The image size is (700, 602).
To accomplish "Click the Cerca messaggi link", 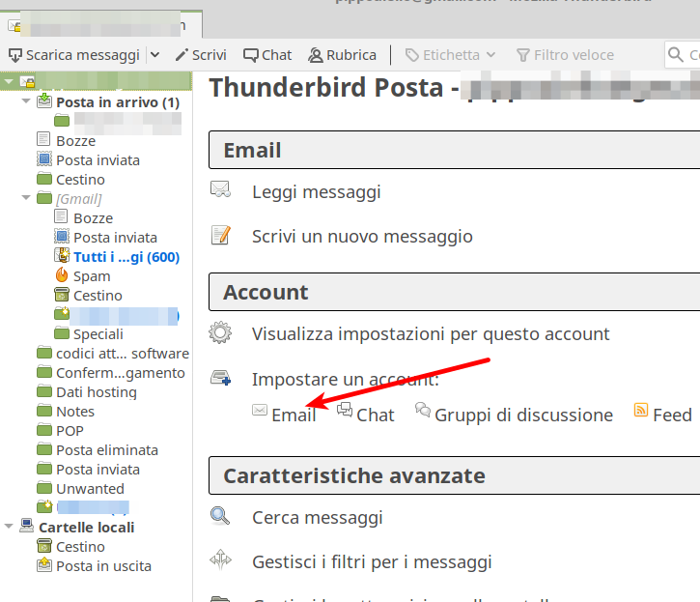I will 318,518.
